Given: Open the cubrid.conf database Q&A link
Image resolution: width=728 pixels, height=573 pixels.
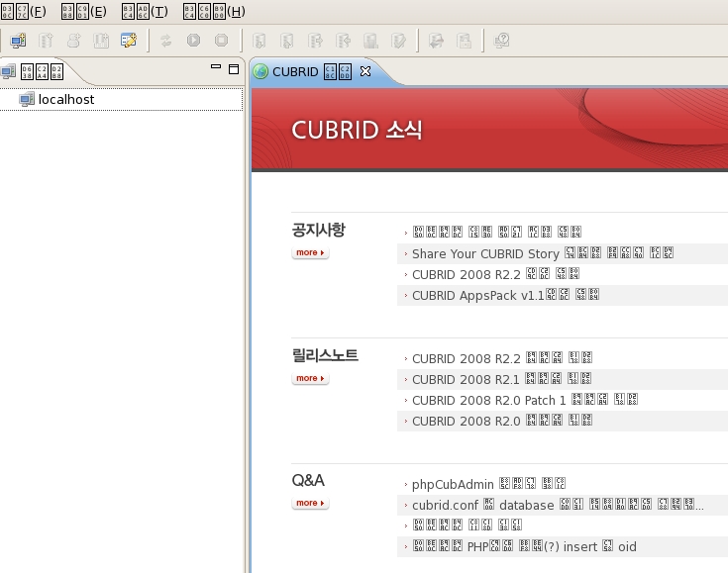Looking at the screenshot, I should 558,506.
